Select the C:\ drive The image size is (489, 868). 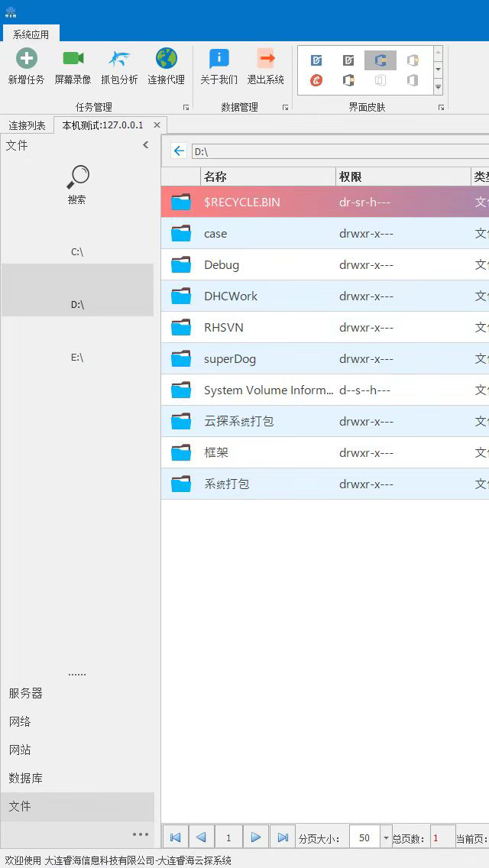pos(77,251)
